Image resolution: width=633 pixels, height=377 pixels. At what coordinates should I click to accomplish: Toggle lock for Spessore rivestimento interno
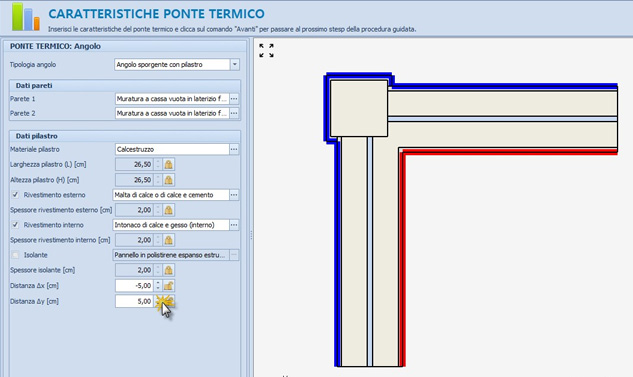pos(168,240)
